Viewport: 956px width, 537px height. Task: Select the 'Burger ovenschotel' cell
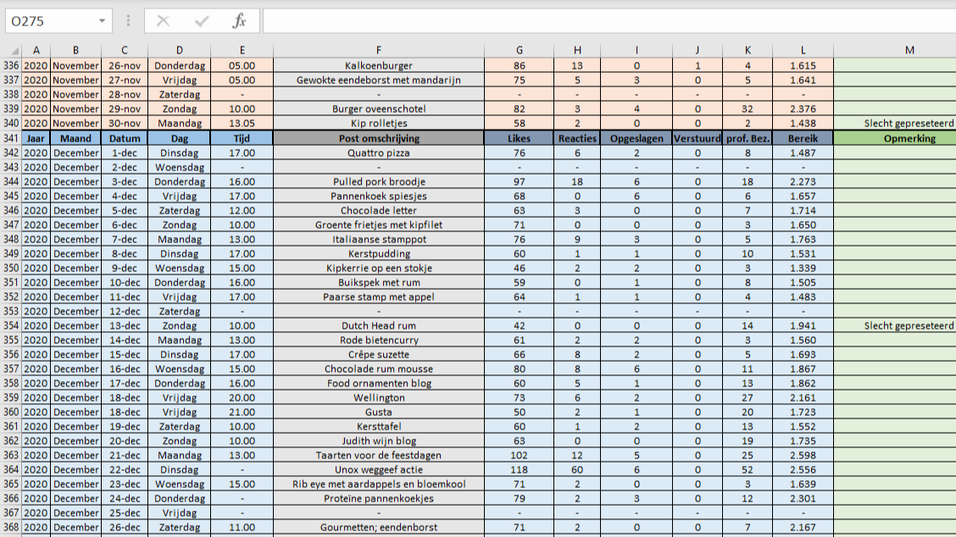coord(379,108)
